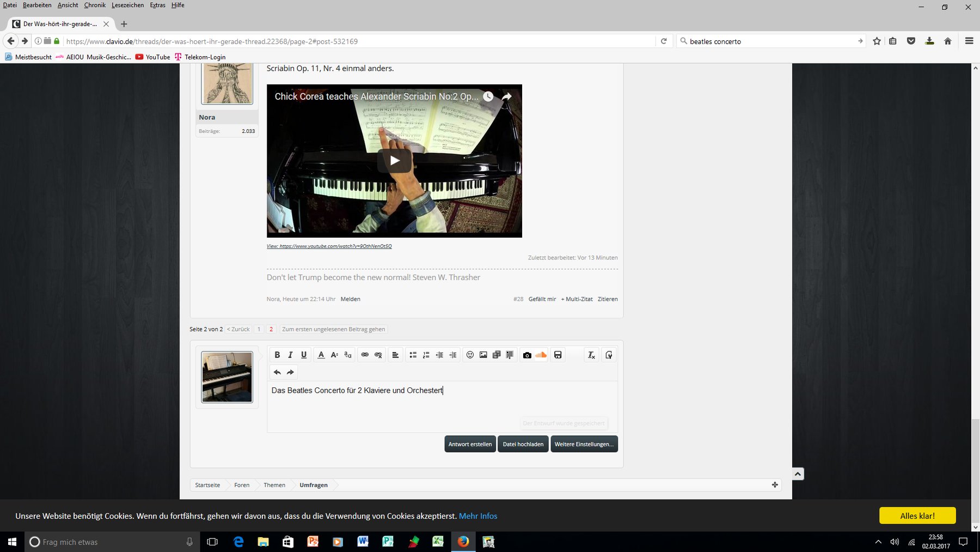Click save draft floppy icon
The image size is (980, 552).
[x=558, y=355]
